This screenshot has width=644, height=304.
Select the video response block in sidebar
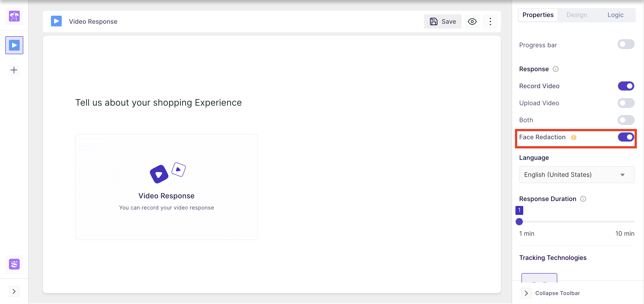tap(14, 45)
